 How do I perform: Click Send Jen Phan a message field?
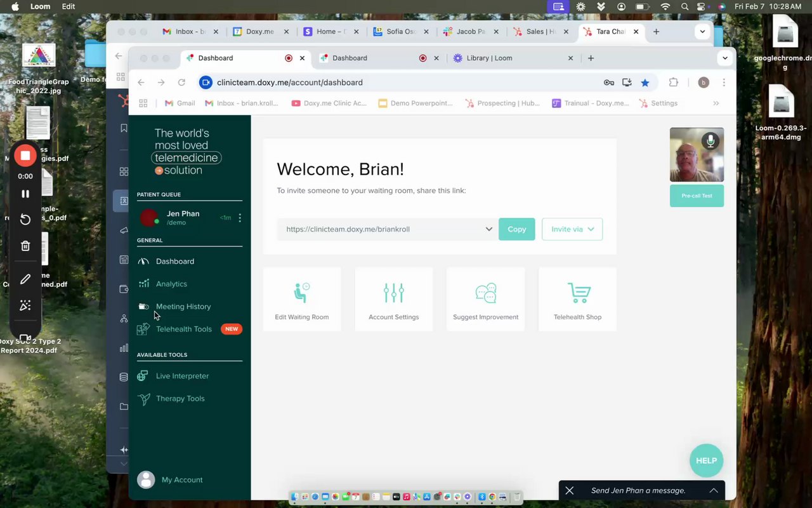click(x=638, y=490)
